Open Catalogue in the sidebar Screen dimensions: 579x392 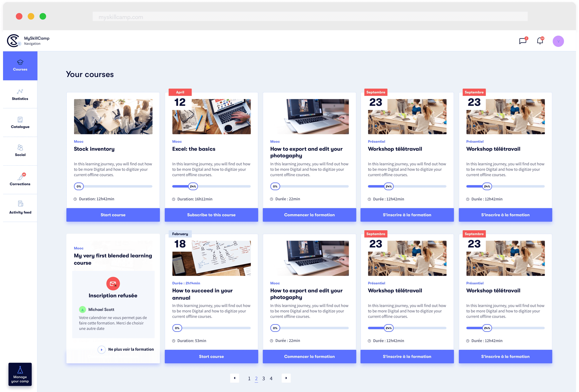pos(20,123)
